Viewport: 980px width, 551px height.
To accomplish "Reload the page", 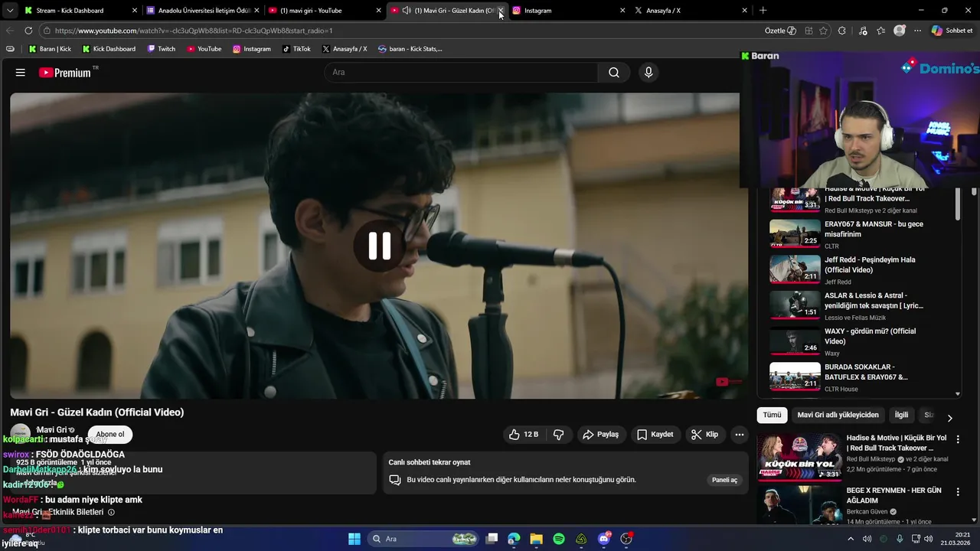I will [28, 31].
